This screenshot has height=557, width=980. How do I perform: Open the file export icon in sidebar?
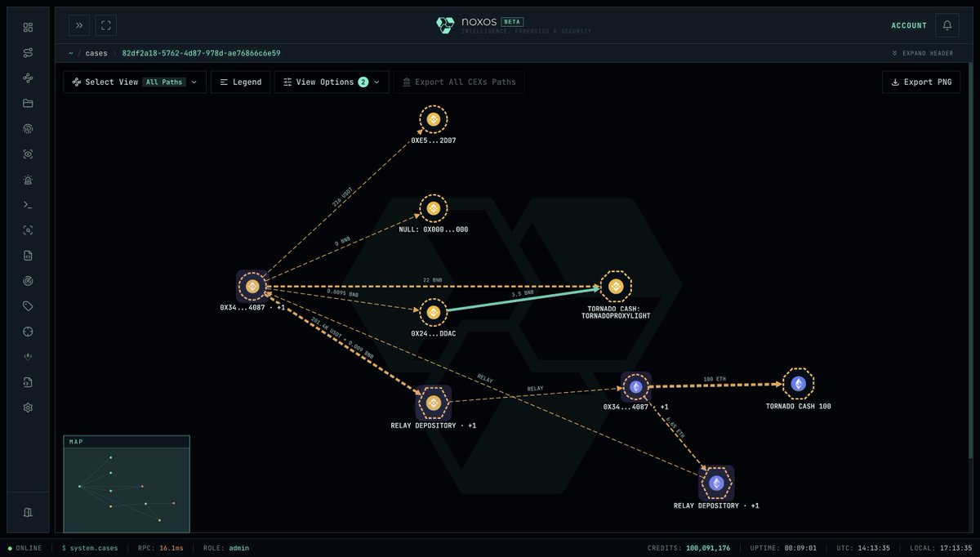click(28, 382)
